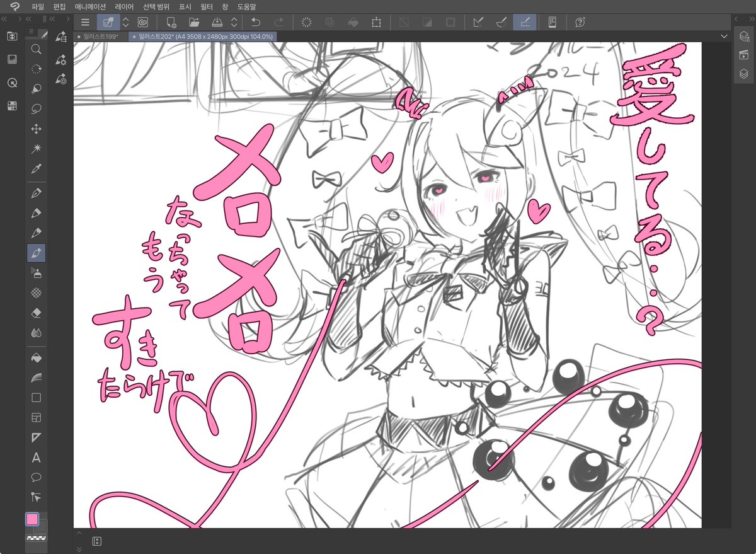Open the 표시 menu

pos(185,6)
